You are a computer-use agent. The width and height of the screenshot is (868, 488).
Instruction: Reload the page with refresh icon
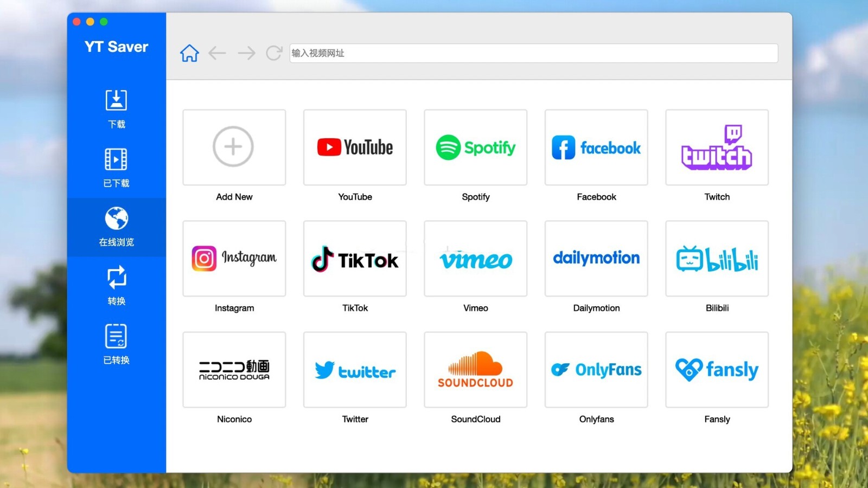pyautogui.click(x=274, y=53)
